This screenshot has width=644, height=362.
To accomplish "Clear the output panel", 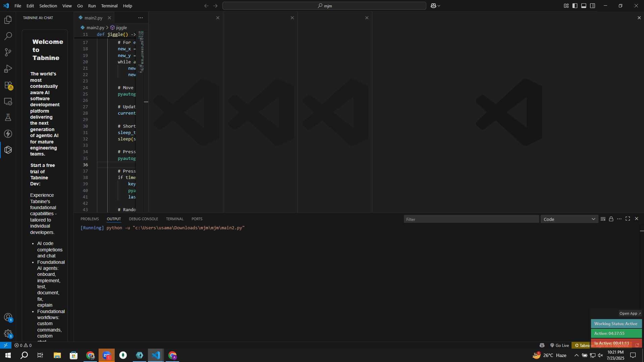I will tap(603, 219).
